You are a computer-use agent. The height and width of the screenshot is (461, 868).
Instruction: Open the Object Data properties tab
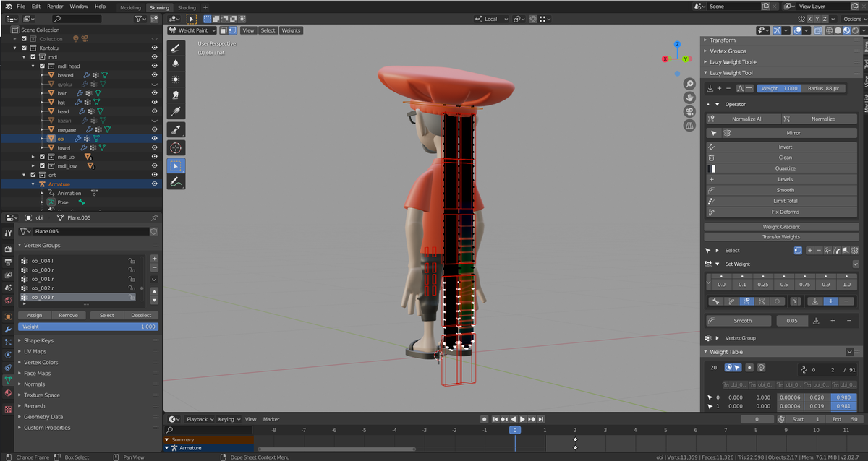coord(8,380)
